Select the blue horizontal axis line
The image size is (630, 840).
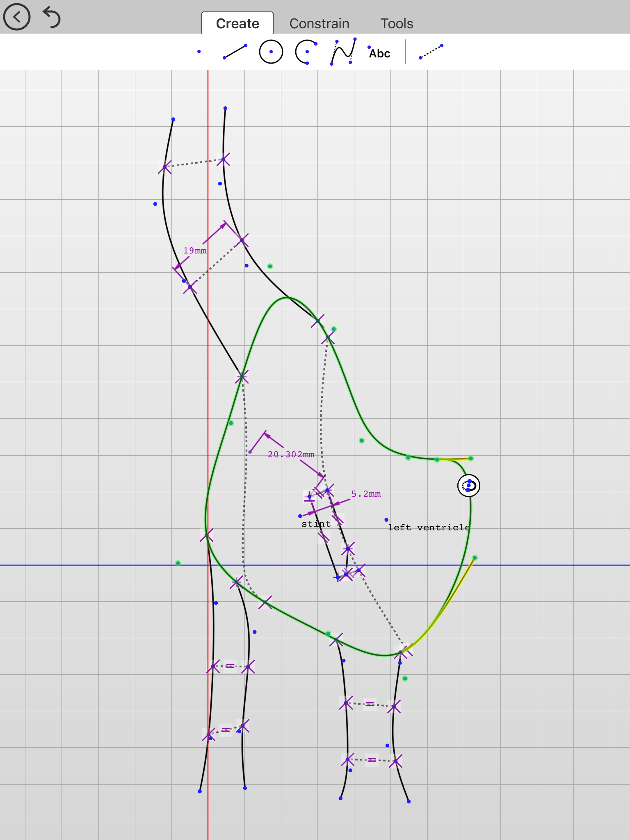[315, 565]
